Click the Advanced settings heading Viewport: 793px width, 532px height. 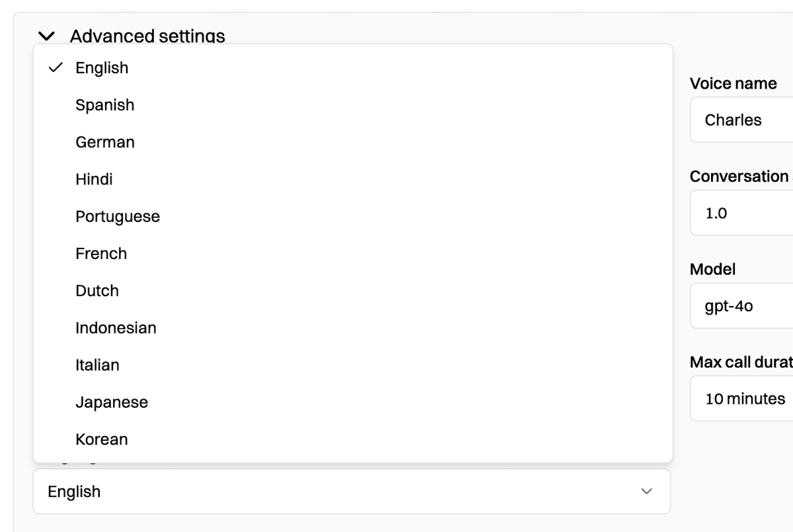pyautogui.click(x=147, y=36)
